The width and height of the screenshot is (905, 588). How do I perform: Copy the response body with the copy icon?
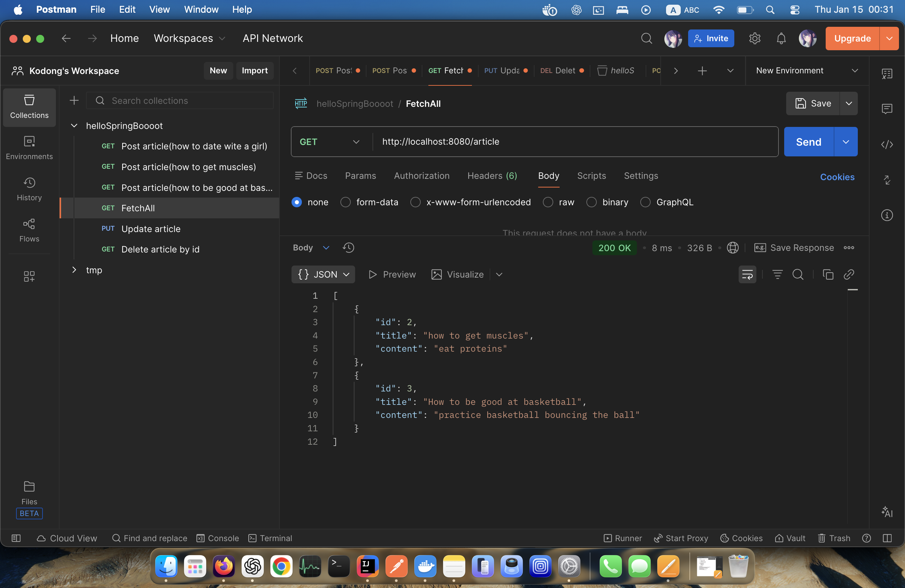[828, 274]
